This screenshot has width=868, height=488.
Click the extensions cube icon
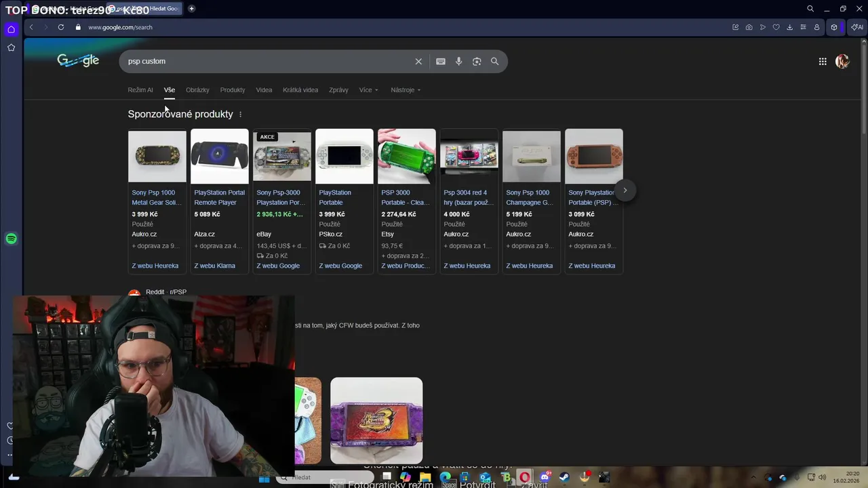click(x=834, y=27)
